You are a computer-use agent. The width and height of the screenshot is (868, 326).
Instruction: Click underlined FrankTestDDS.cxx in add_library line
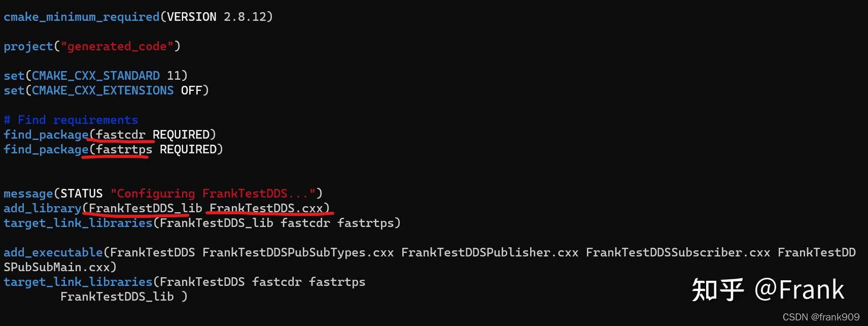coord(266,208)
